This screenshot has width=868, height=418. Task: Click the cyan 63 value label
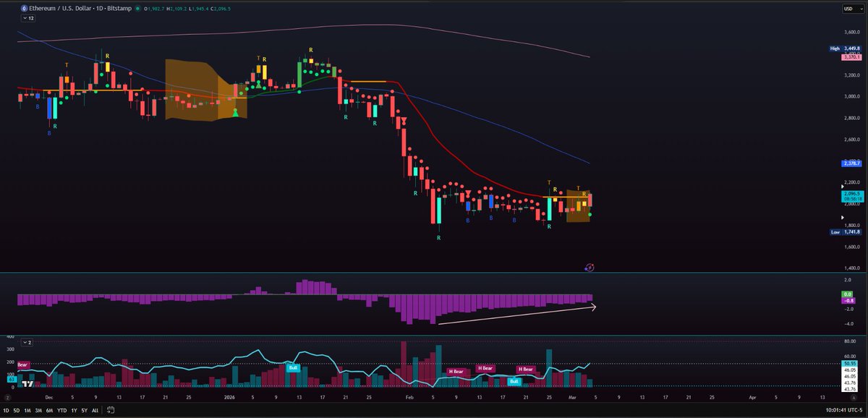[11, 378]
